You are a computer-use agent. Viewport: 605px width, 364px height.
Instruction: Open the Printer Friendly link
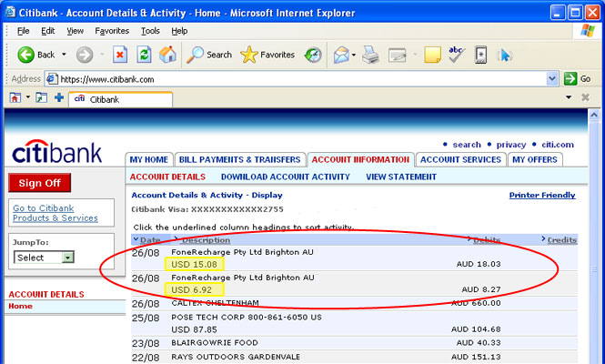pos(541,195)
